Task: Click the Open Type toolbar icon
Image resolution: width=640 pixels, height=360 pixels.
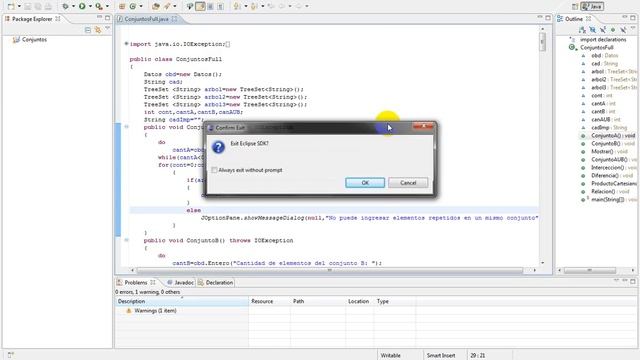Action: pyautogui.click(x=156, y=6)
